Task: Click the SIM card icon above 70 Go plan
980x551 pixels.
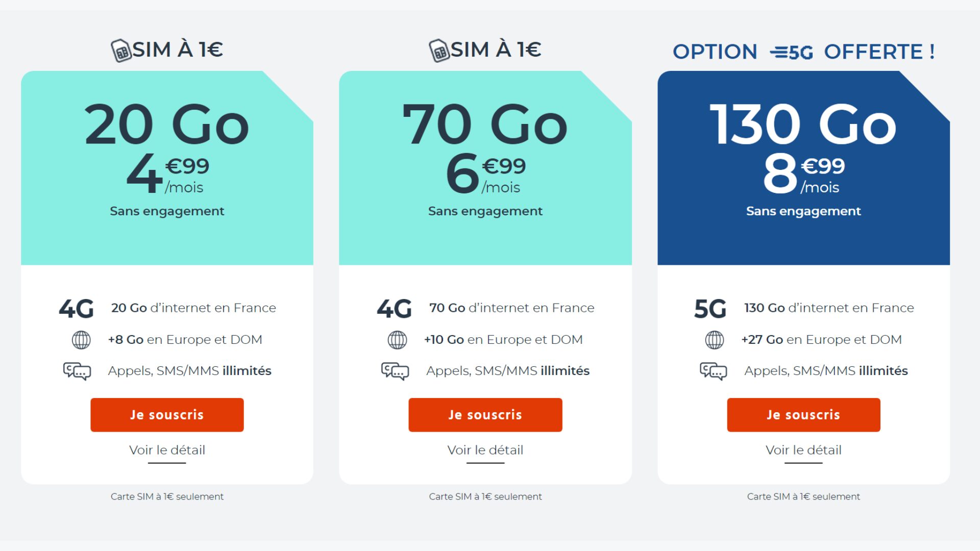Action: pos(439,51)
